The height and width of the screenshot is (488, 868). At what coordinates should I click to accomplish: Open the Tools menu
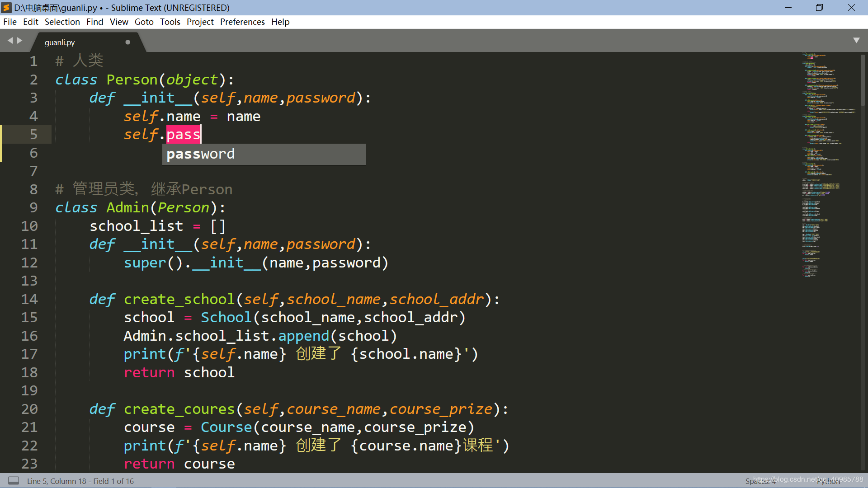pyautogui.click(x=170, y=22)
